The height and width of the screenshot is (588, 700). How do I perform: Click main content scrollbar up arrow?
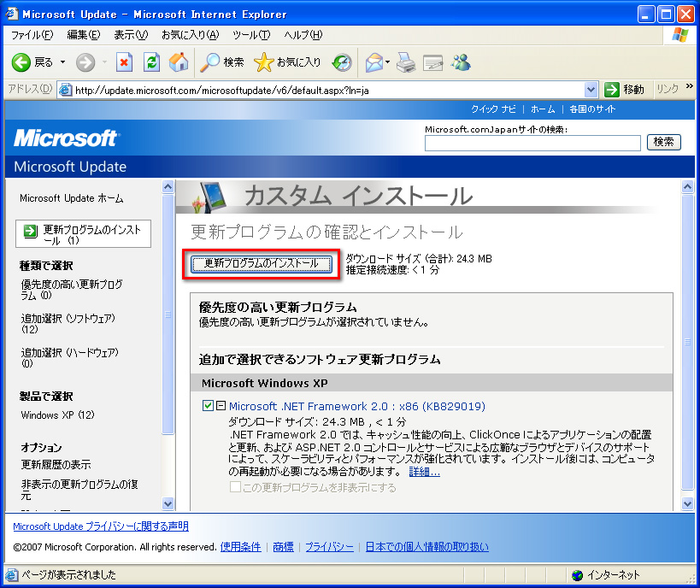tap(687, 186)
